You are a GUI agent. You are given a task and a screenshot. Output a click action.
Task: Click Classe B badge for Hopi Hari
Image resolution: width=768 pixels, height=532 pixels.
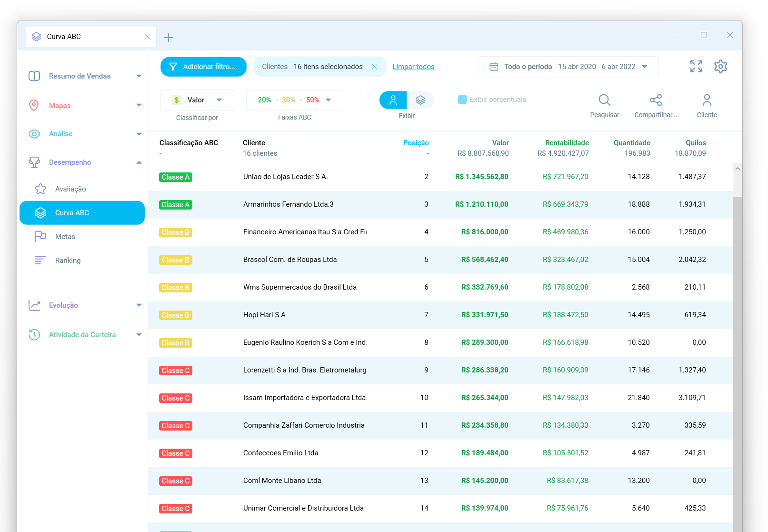176,315
